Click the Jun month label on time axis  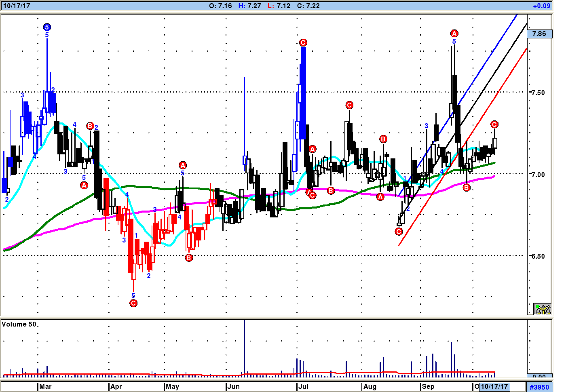234,387
